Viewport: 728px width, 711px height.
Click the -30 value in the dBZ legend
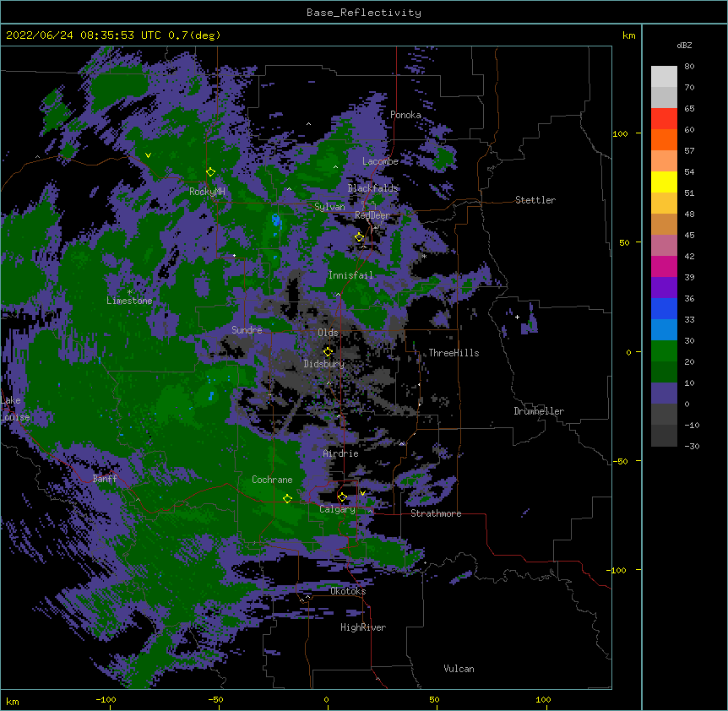click(692, 446)
